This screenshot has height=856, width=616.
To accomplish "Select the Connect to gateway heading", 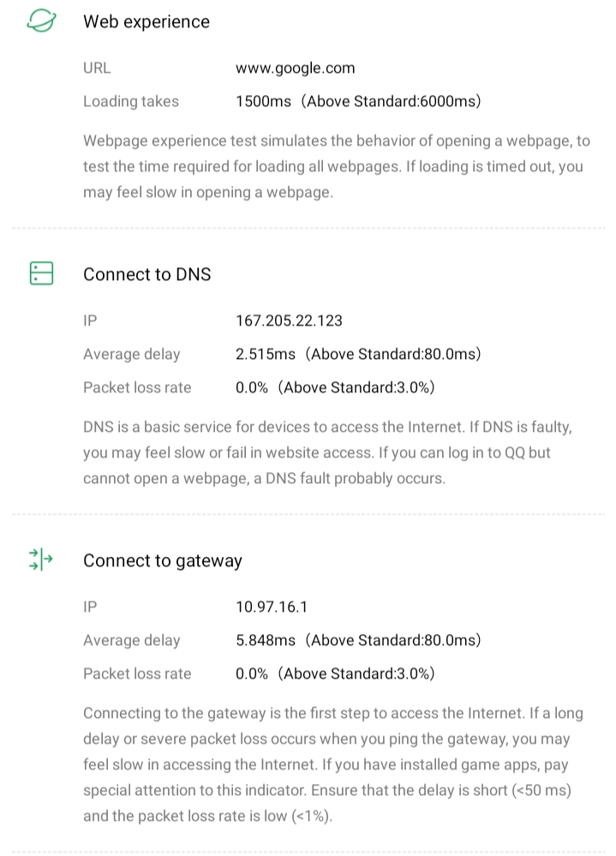I will 162,560.
